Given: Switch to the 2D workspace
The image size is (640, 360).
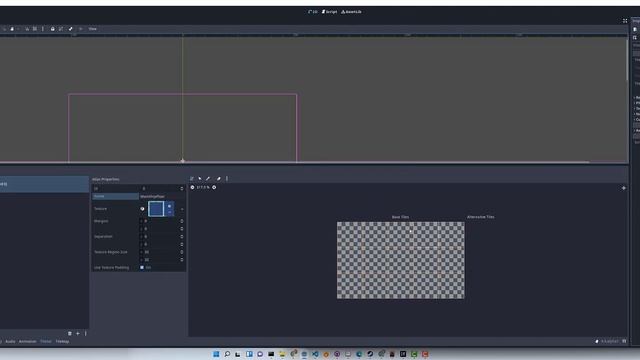Looking at the screenshot, I should (313, 12).
